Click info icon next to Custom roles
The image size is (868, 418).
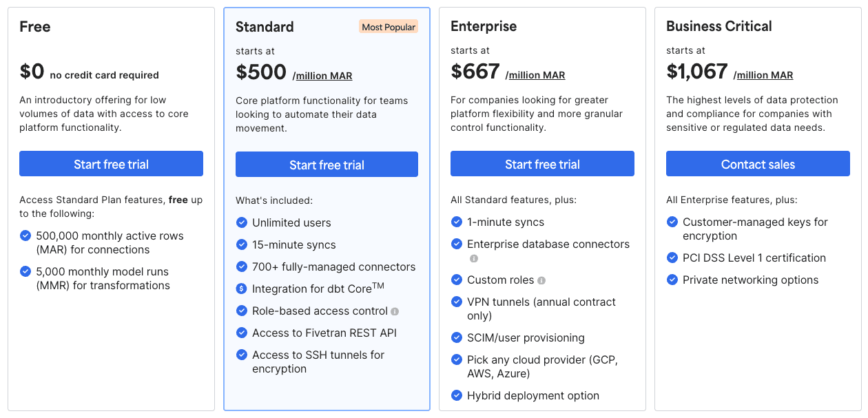point(541,280)
